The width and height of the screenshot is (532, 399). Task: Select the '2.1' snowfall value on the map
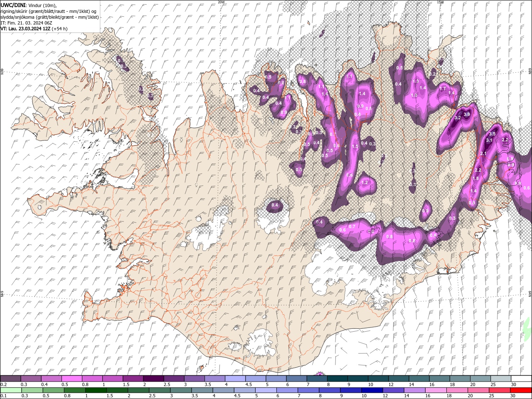tap(483, 154)
